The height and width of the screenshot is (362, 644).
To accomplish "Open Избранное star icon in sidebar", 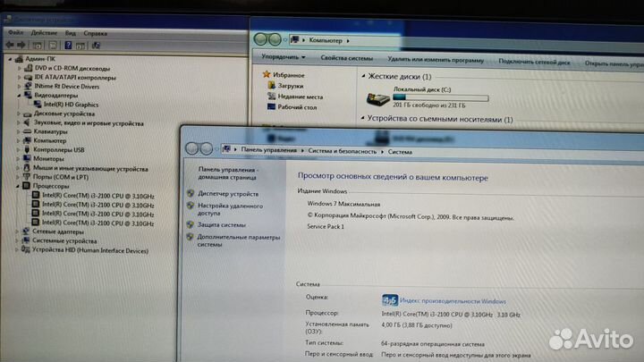I will (267, 74).
